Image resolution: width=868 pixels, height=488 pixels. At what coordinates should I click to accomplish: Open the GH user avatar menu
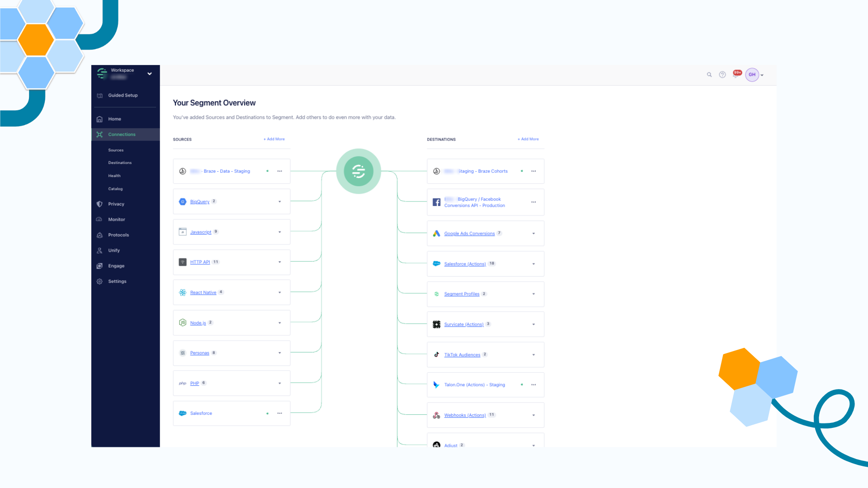[x=752, y=75]
